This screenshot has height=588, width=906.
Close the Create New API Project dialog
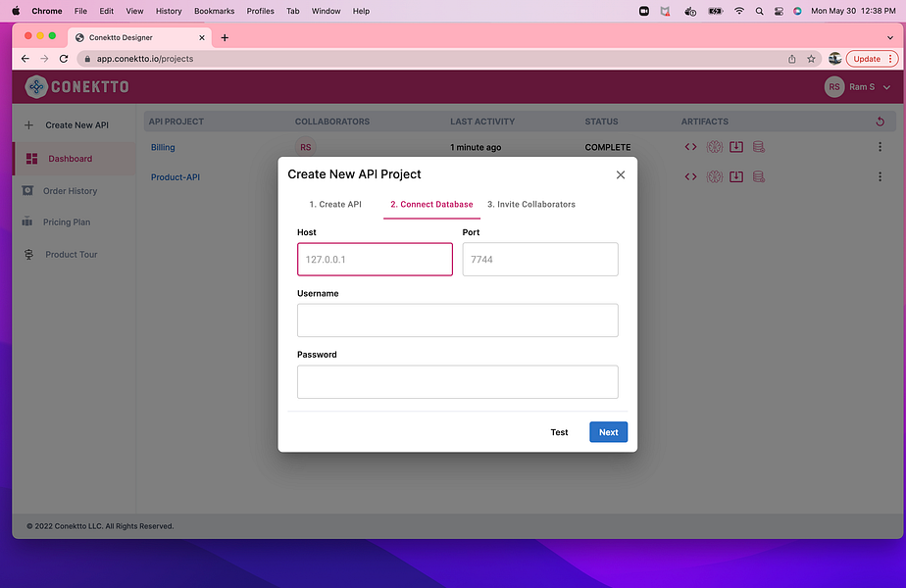(620, 174)
